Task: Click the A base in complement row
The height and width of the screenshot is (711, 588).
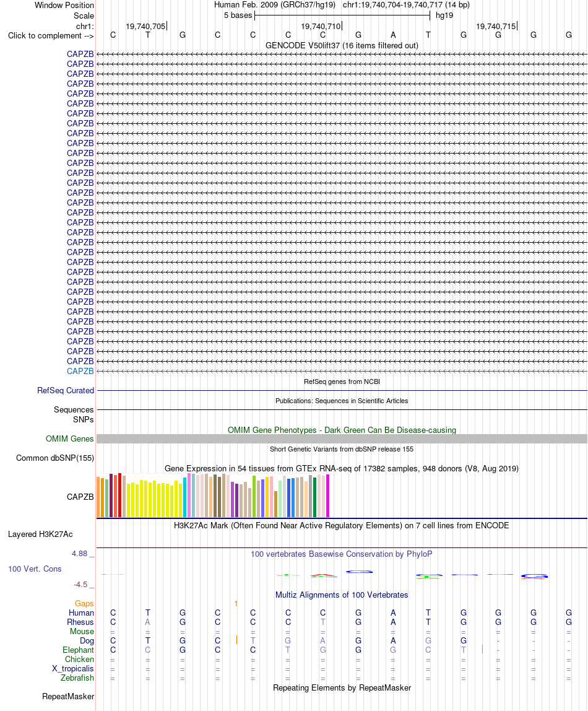Action: coord(393,35)
